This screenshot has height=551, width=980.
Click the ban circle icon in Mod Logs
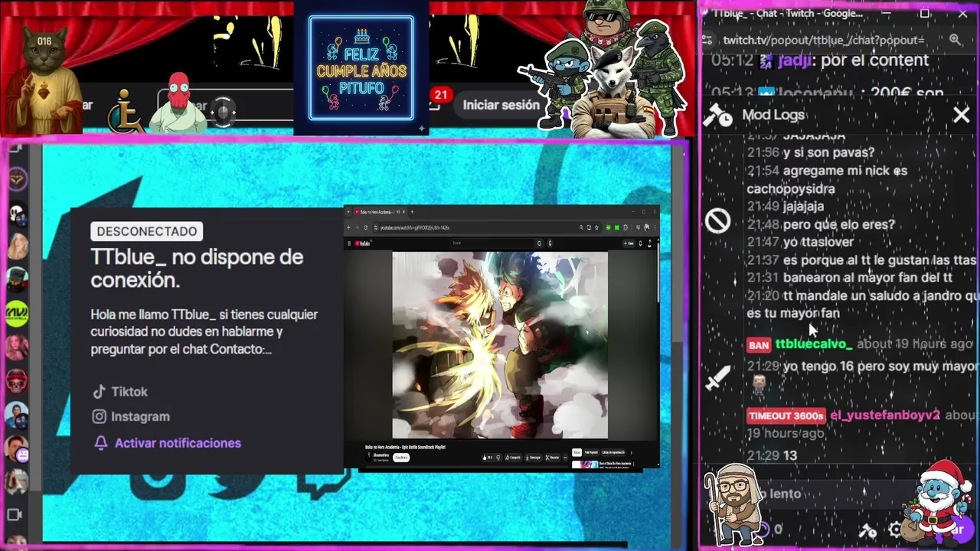click(x=717, y=221)
